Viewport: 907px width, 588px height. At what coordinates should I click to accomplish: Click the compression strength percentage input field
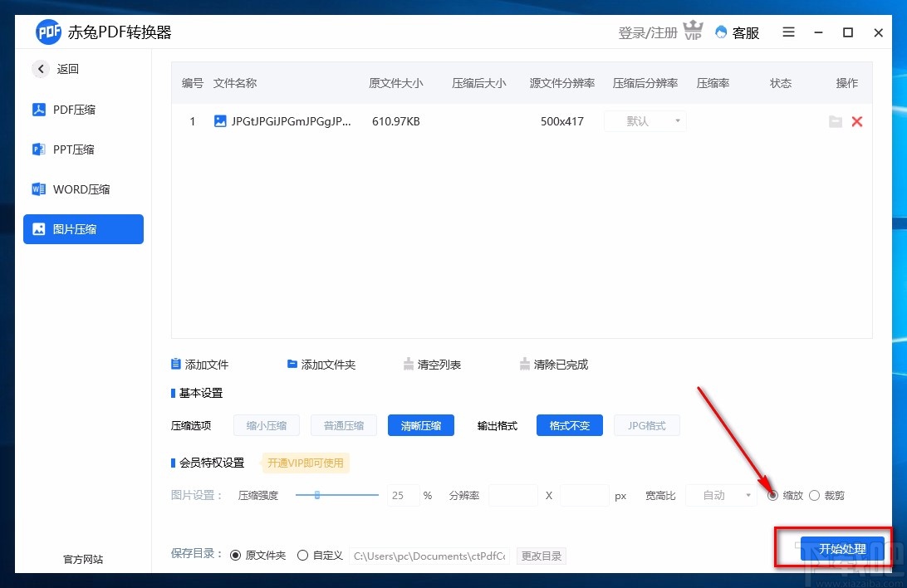(402, 495)
